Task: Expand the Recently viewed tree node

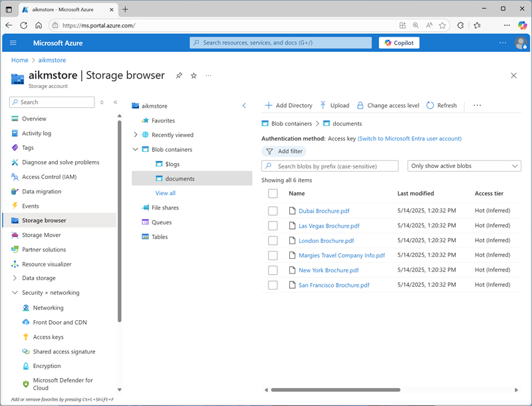Action: pos(136,135)
